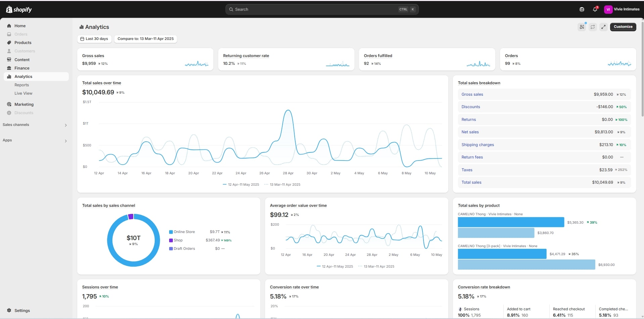This screenshot has height=319, width=644.
Task: Open the notifications bell in top bar
Action: (595, 9)
